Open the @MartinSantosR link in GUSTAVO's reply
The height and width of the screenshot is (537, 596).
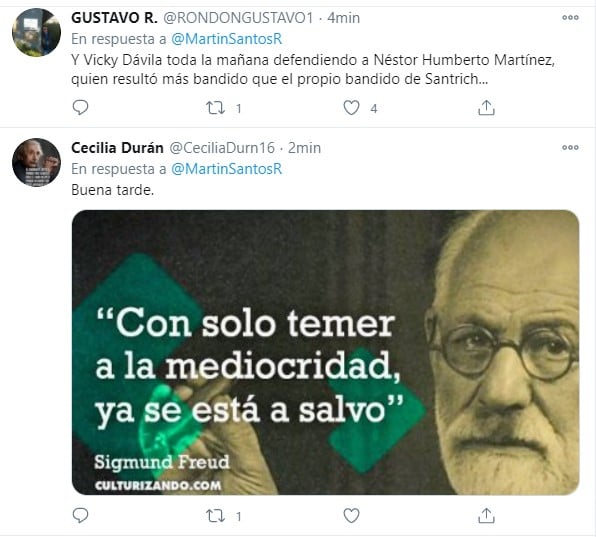pyautogui.click(x=227, y=39)
